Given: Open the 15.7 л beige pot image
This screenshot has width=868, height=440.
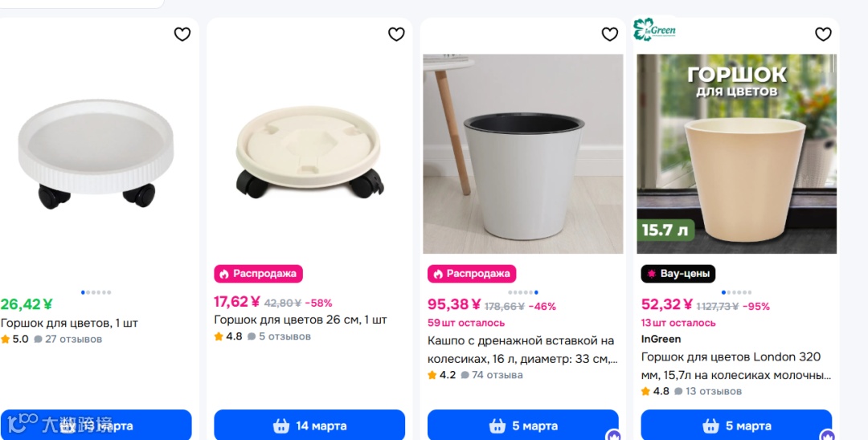Looking at the screenshot, I should coord(736,154).
